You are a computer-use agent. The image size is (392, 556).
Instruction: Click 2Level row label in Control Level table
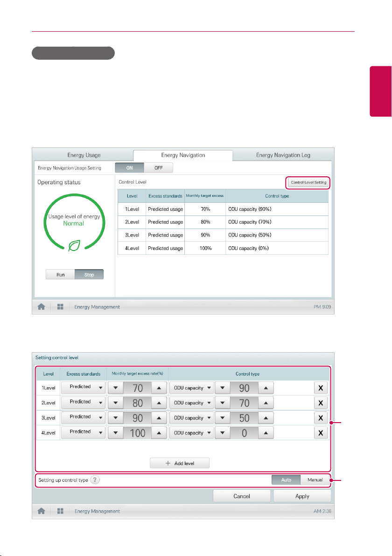click(132, 222)
